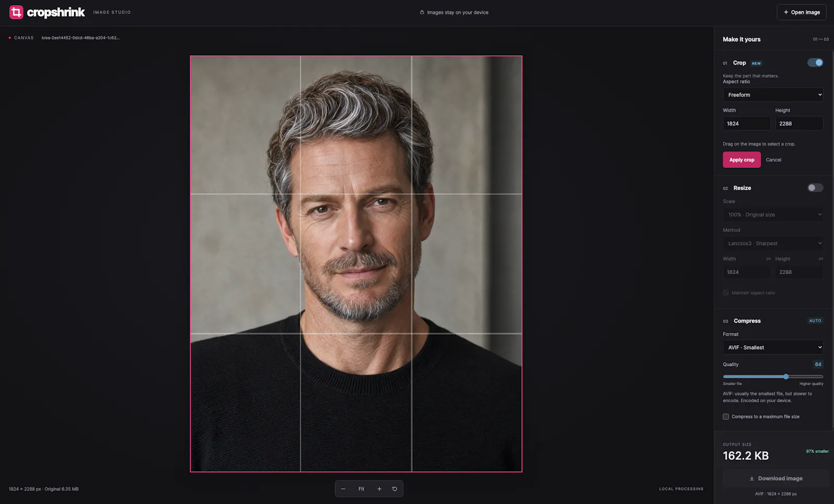
Task: Click the crop Width field showing 1824
Action: pyautogui.click(x=746, y=124)
